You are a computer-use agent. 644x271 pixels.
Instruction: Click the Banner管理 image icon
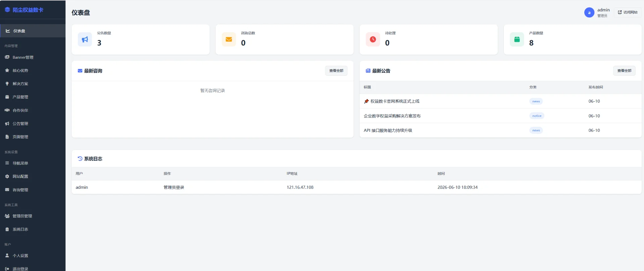[x=7, y=57]
